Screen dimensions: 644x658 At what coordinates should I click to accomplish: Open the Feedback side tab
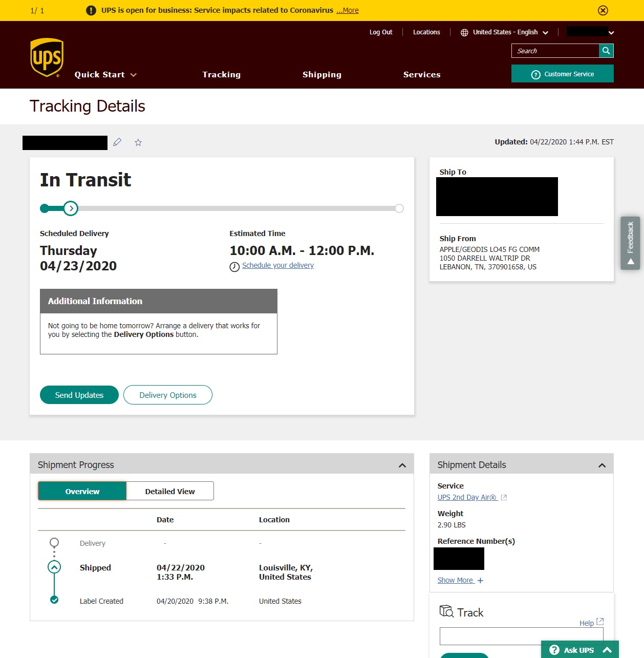click(x=630, y=243)
